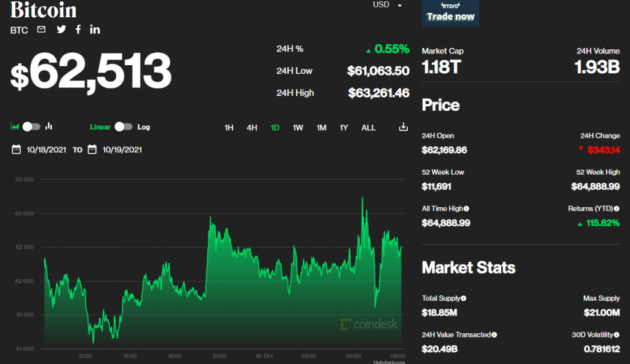Image resolution: width=630 pixels, height=364 pixels.
Task: Select the 1Y time range
Action: pos(343,128)
